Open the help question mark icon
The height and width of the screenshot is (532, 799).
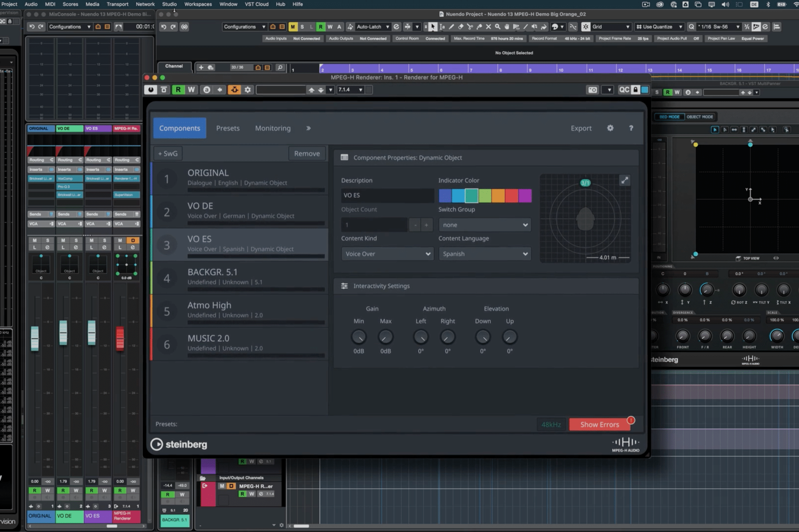[631, 128]
